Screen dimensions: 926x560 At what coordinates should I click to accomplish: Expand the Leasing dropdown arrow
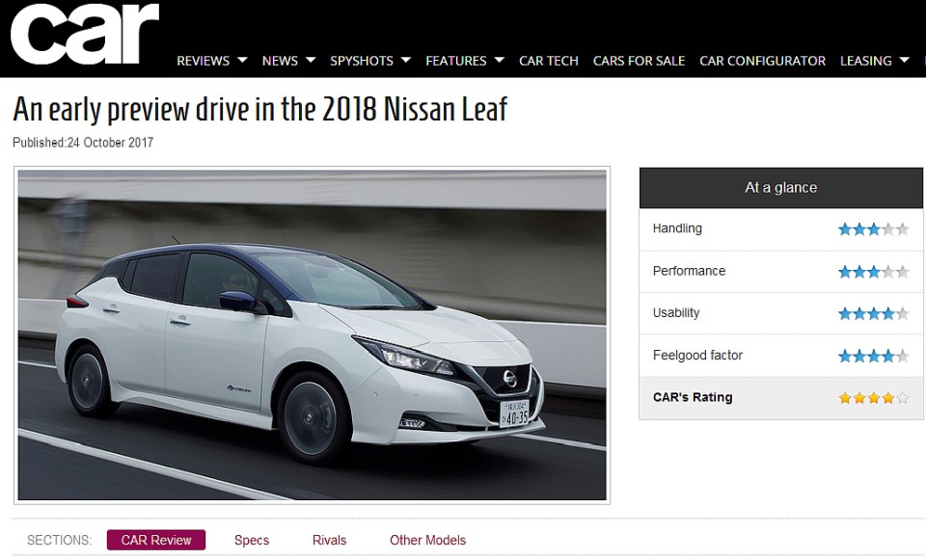904,60
